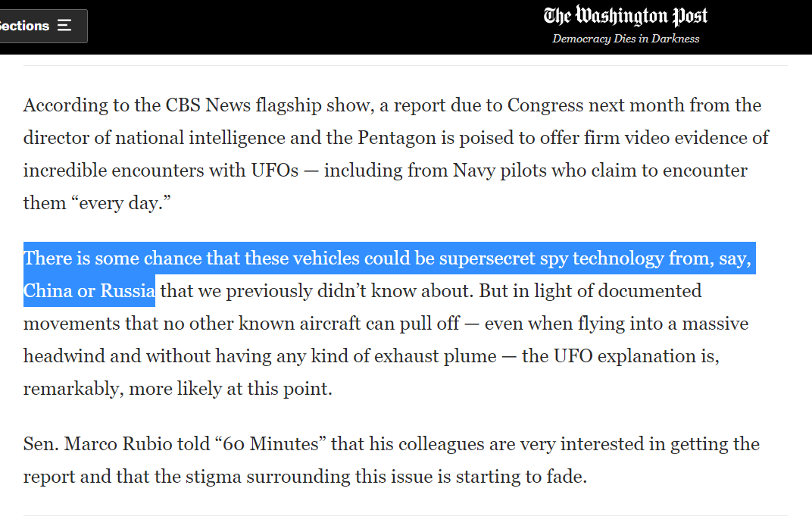This screenshot has width=812, height=526.
Task: Click the word "Congress" in first paragraph
Action: pyautogui.click(x=545, y=105)
